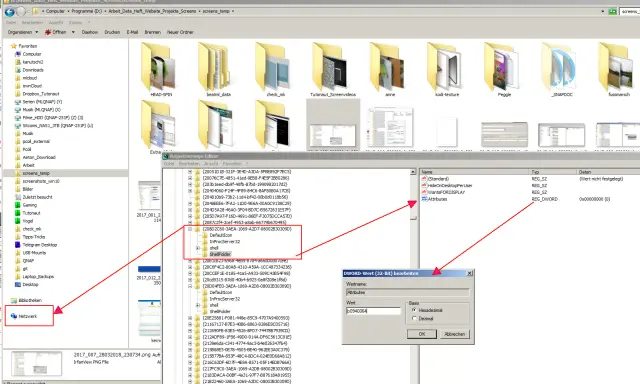640x384 pixels.
Task: Select Dropbox_Tutonaut in the sidebar
Action: [x=41, y=94]
